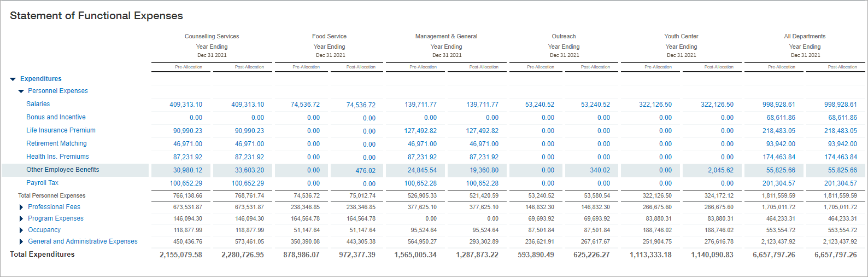Click Other Employee Benefits row label
This screenshot has width=868, height=277.
point(63,170)
